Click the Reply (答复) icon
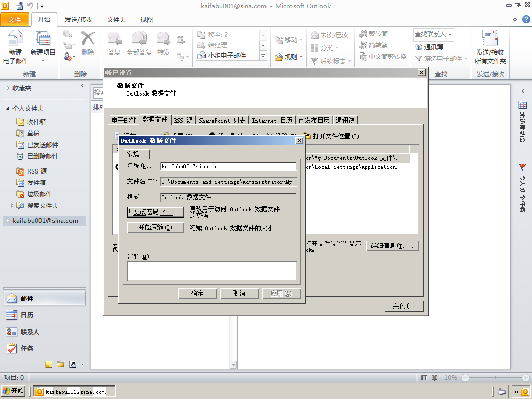The width and height of the screenshot is (532, 399). [x=114, y=38]
